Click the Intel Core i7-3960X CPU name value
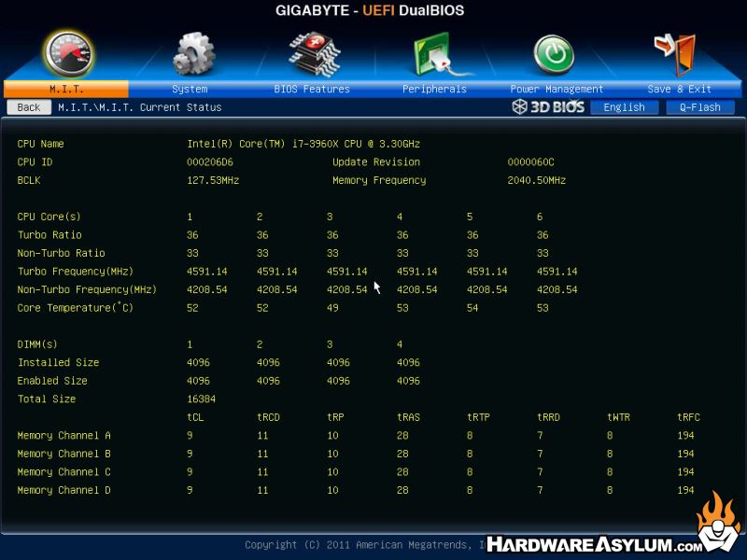747x560 pixels. (303, 144)
